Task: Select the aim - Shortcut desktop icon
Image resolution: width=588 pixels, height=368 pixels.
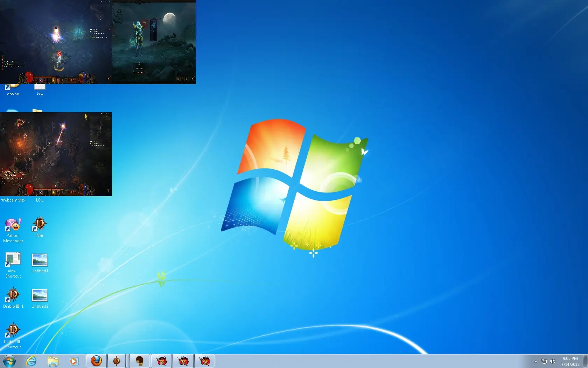Action: point(13,265)
